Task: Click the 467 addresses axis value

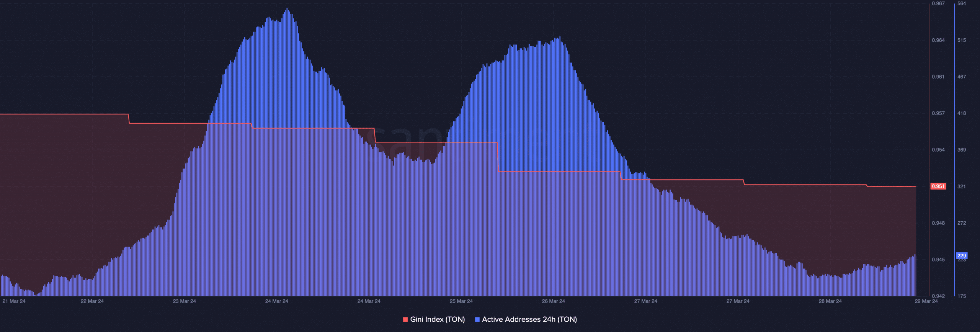Action: (x=962, y=77)
